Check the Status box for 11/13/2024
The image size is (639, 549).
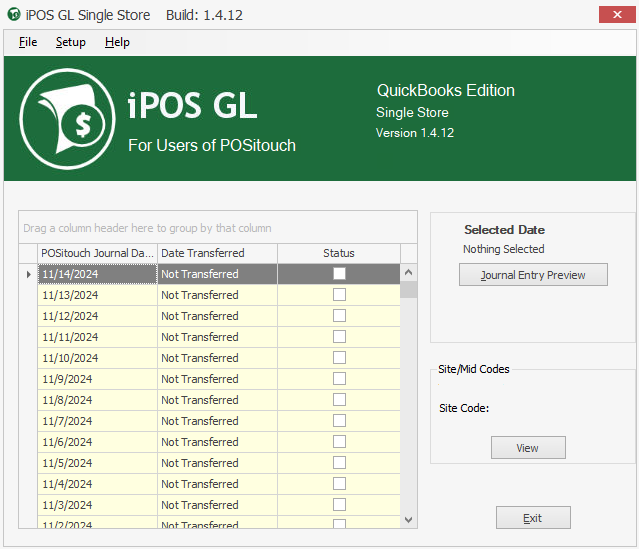point(339,294)
